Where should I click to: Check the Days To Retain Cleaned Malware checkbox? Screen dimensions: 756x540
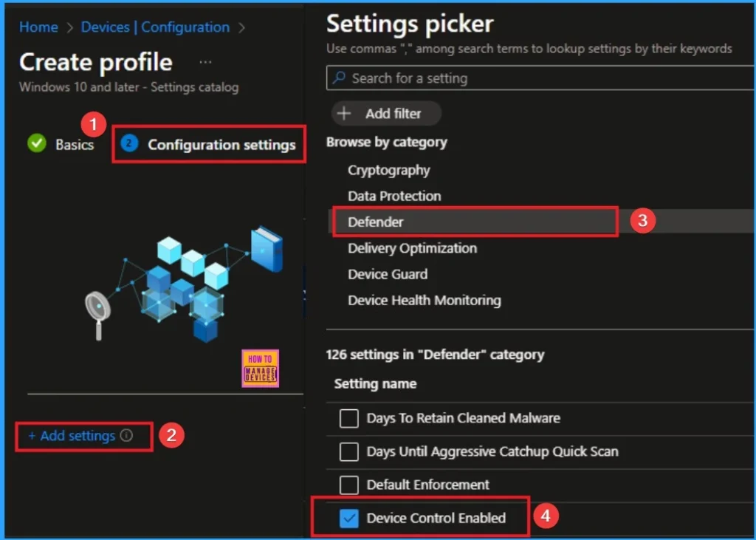pos(348,418)
